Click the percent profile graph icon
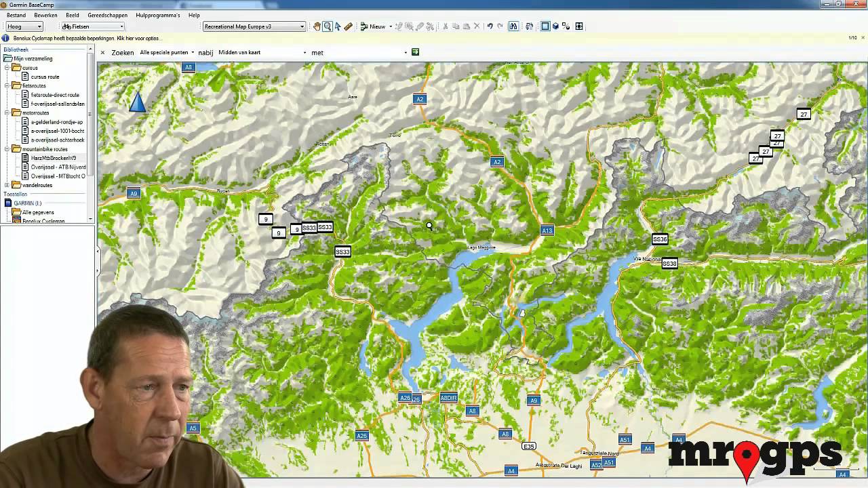The width and height of the screenshot is (868, 488). (x=566, y=26)
